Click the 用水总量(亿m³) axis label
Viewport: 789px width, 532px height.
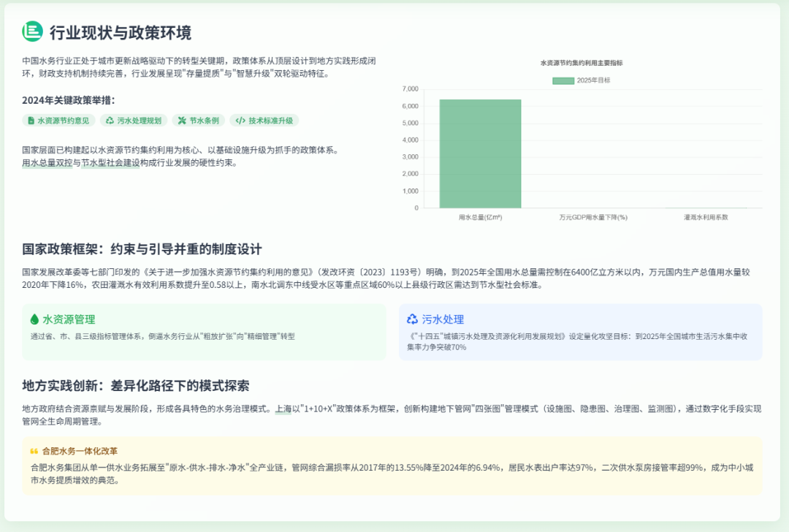click(x=480, y=218)
